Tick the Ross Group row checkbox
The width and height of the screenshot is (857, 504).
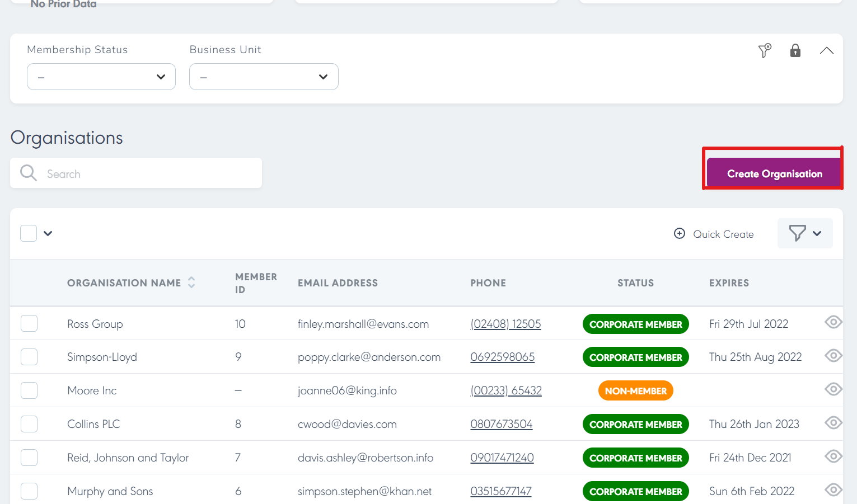point(29,323)
